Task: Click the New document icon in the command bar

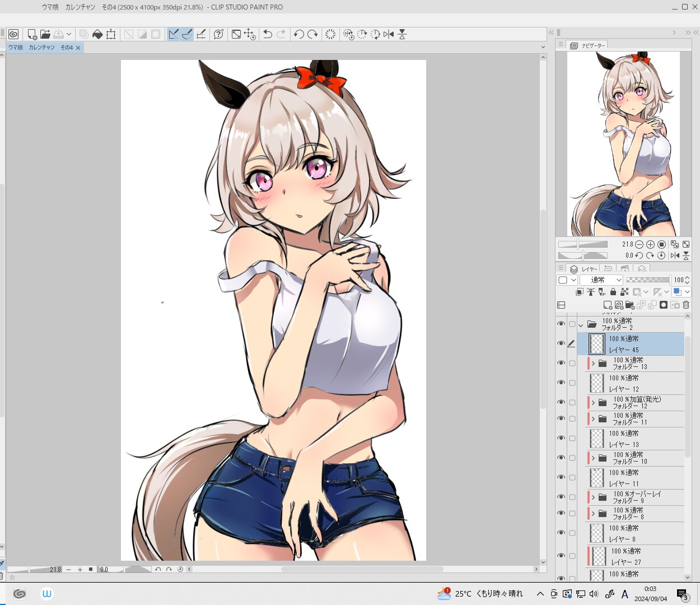Action: 32,34
